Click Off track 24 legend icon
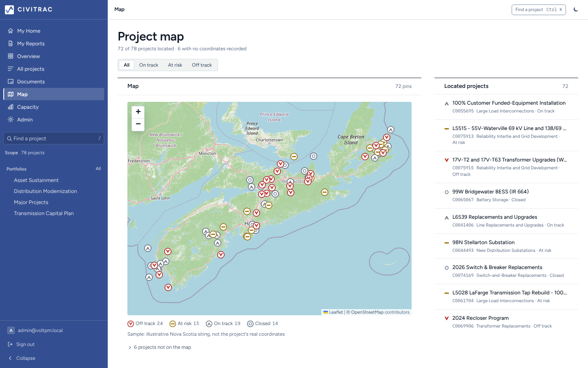Viewport: 588px width, 368px height. 131,324
